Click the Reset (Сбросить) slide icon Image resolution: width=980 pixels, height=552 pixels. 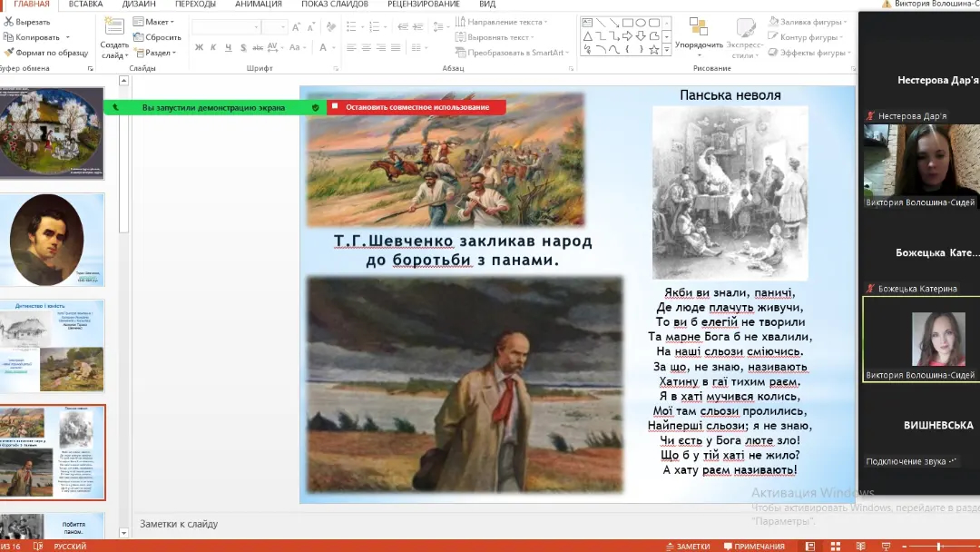tap(138, 37)
